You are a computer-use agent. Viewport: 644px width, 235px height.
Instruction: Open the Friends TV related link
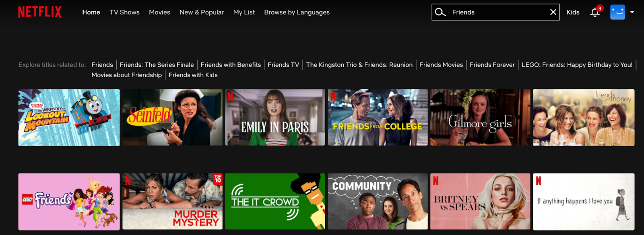click(283, 65)
